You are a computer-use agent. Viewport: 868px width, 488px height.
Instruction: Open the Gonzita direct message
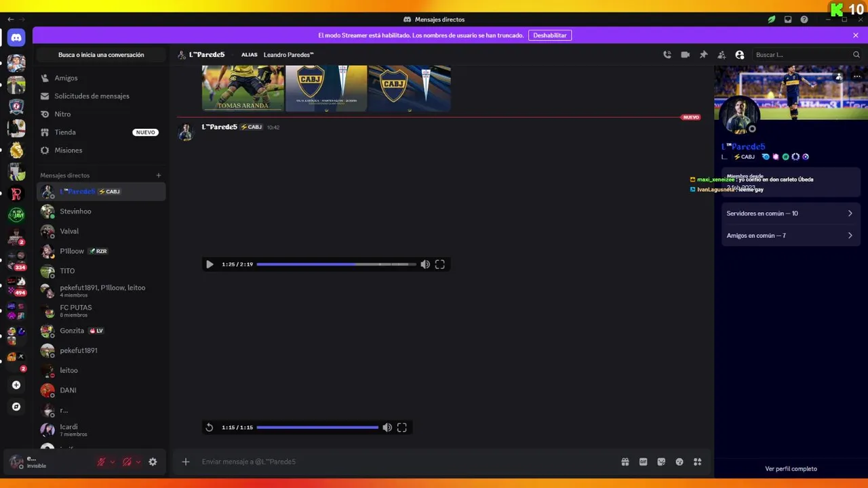point(101,331)
